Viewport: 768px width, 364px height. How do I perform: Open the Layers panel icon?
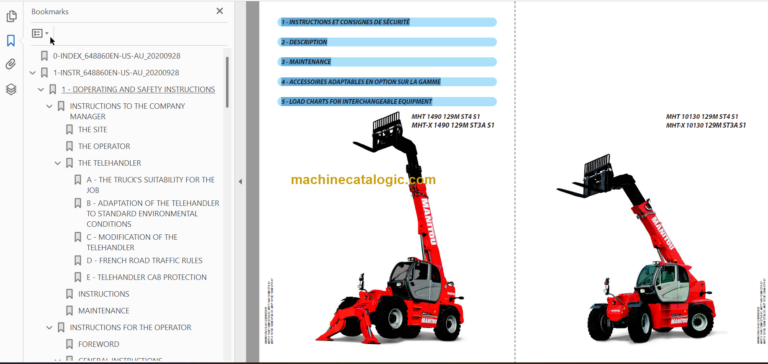[x=11, y=89]
